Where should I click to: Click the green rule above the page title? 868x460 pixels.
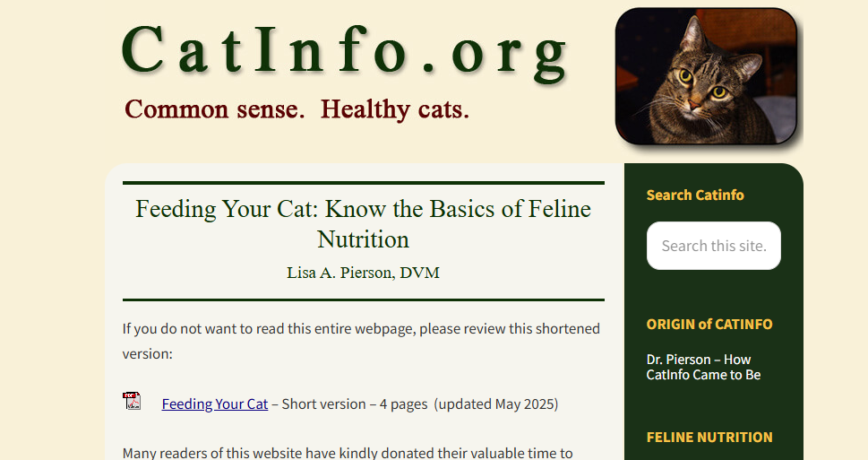tap(363, 182)
